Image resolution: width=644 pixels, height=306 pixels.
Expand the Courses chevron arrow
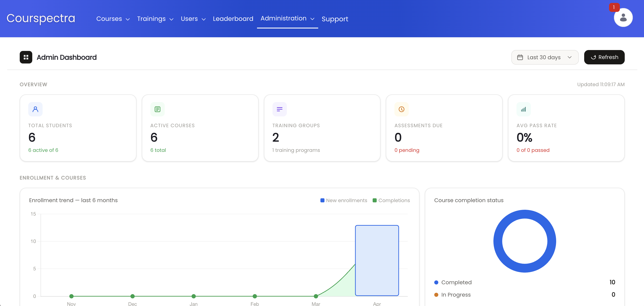(128, 19)
